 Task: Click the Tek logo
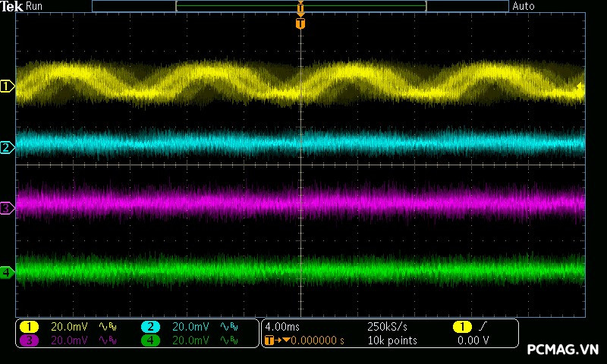point(12,6)
